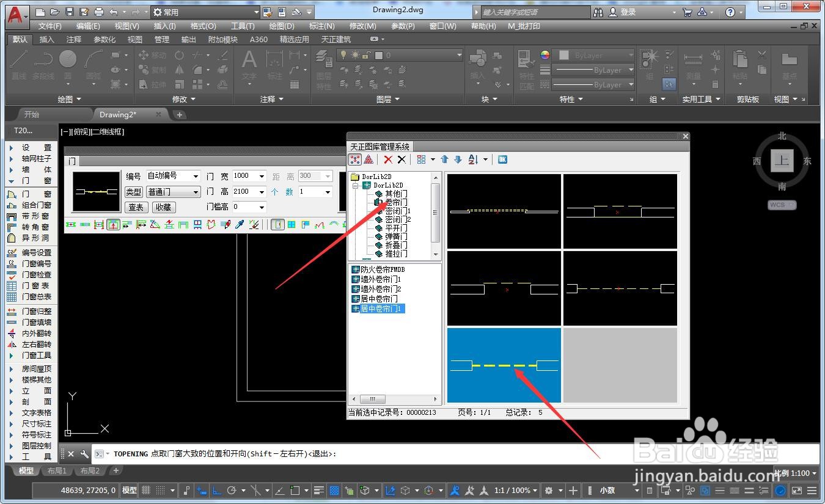Move item up with blue up arrow
This screenshot has height=504, width=825.
pos(444,159)
